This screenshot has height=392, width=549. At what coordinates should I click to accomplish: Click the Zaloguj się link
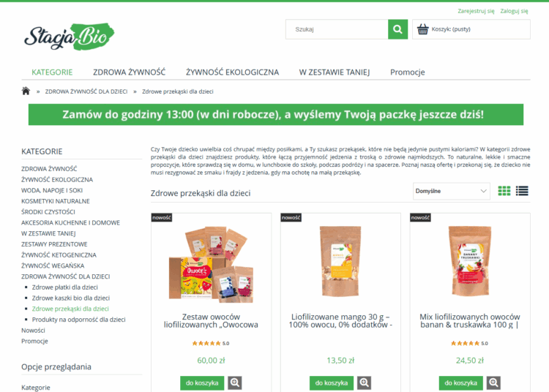point(514,11)
